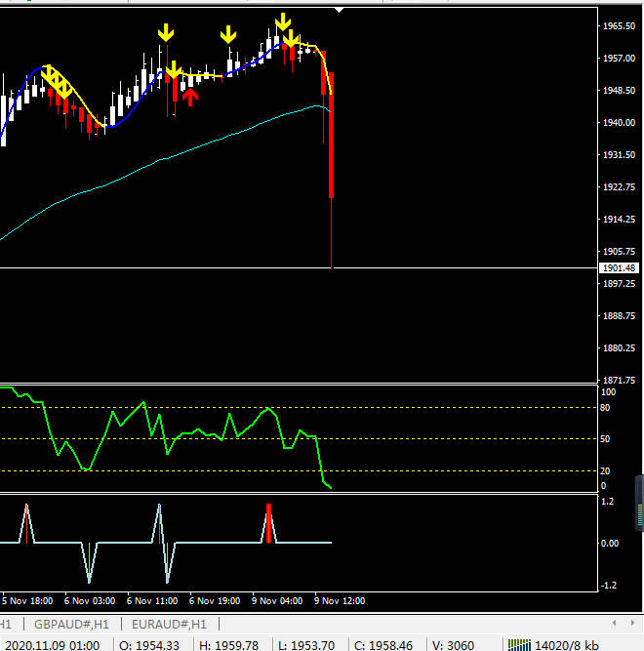Click the left chart-tabs scroll arrow
Viewport: 644px width, 651px height.
(615, 623)
